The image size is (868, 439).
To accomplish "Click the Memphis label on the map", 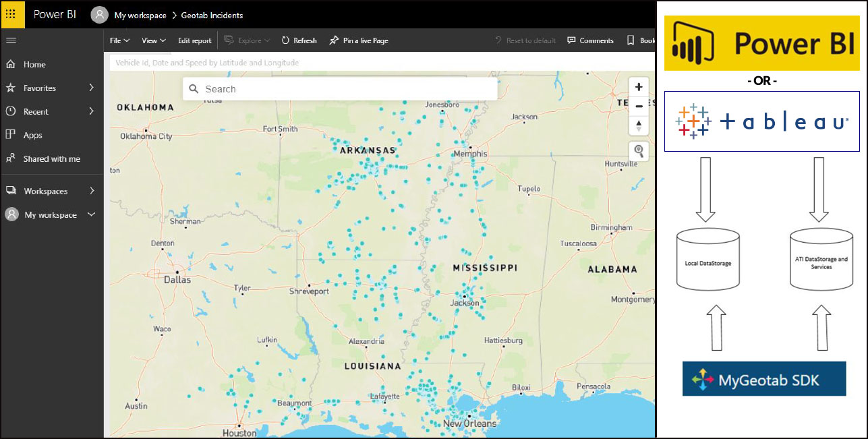I will tap(471, 153).
